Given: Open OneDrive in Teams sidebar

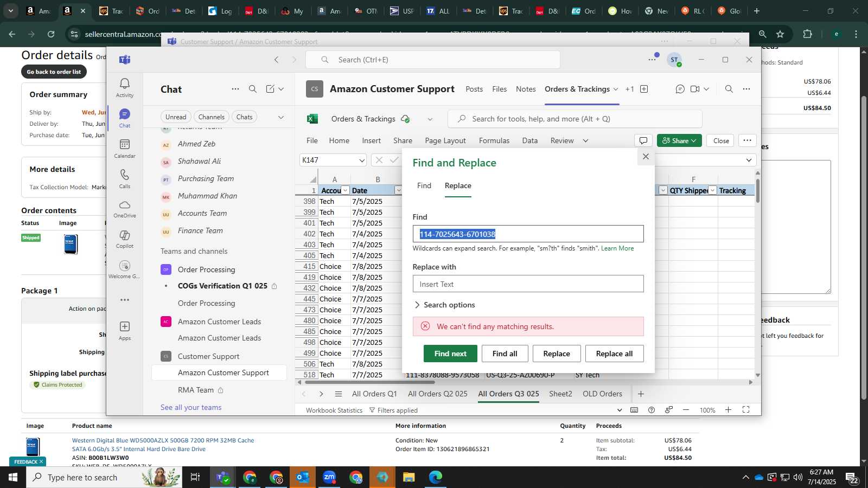Looking at the screenshot, I should coord(125,209).
